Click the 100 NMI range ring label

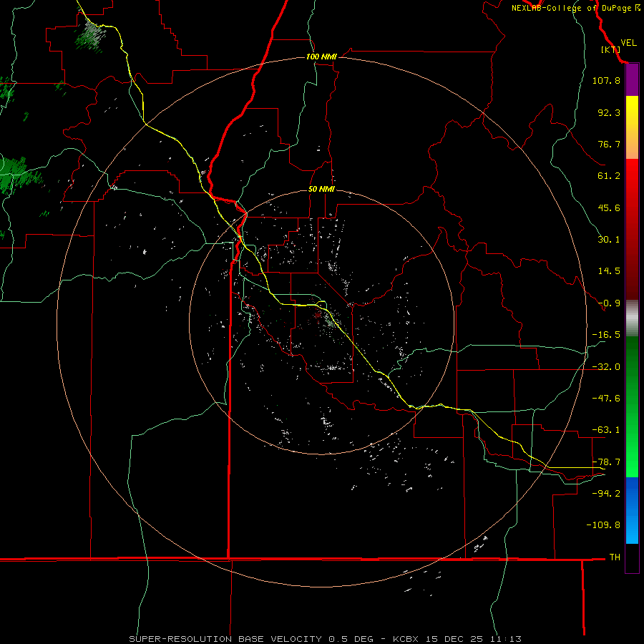[x=321, y=57]
